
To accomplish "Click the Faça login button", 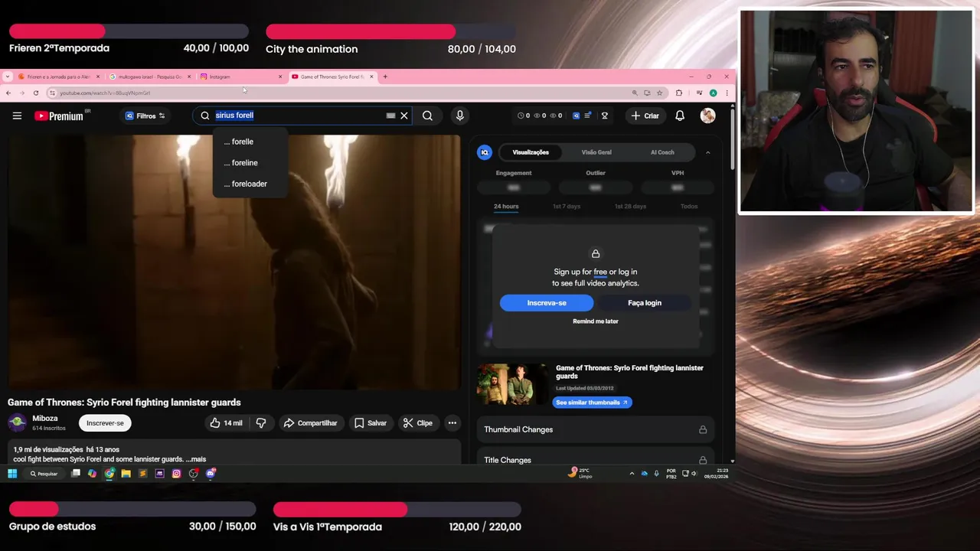I will pos(645,303).
